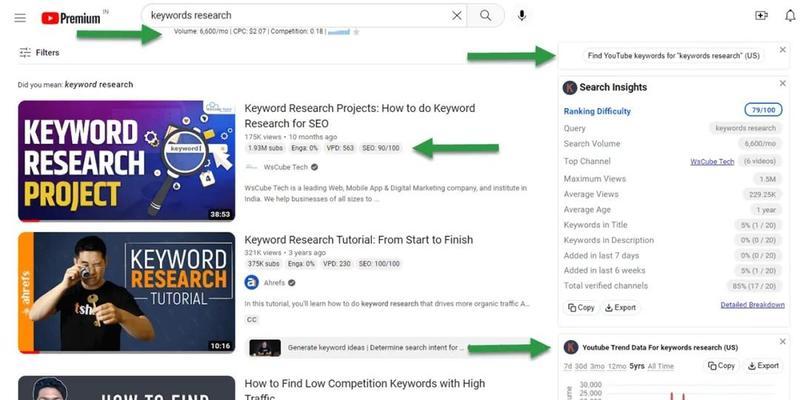The image size is (800, 400).
Task: Open the search Filters
Action: [39, 52]
